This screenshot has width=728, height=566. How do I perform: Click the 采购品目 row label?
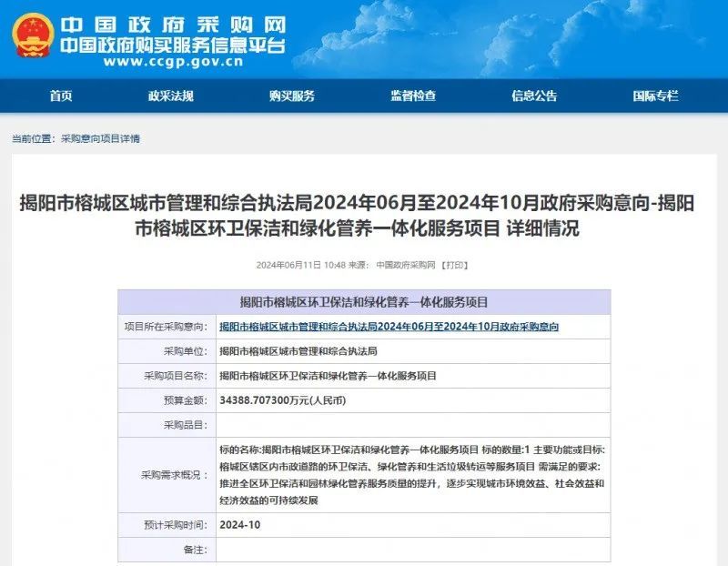tap(186, 425)
